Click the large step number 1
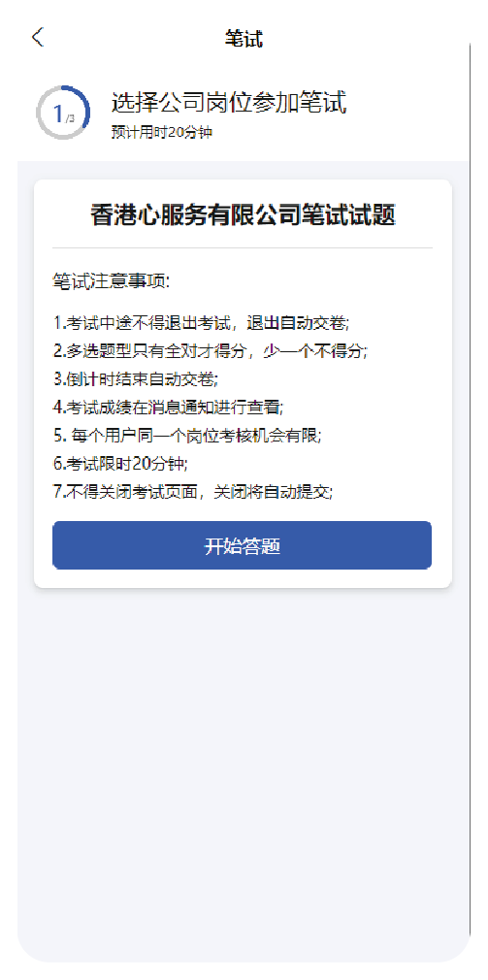 click(x=59, y=114)
